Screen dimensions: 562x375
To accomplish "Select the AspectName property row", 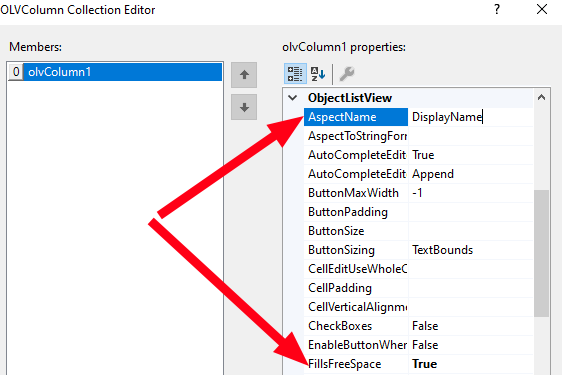I will [356, 117].
